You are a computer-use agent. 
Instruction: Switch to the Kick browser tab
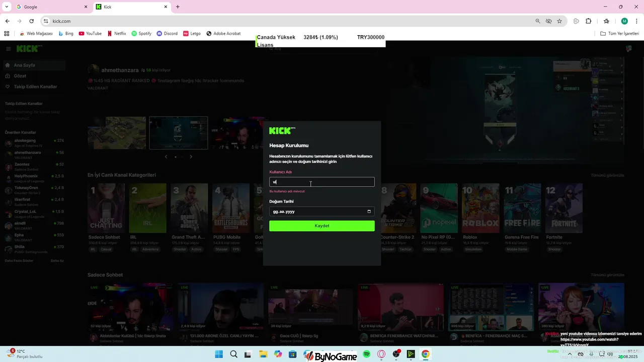[131, 7]
